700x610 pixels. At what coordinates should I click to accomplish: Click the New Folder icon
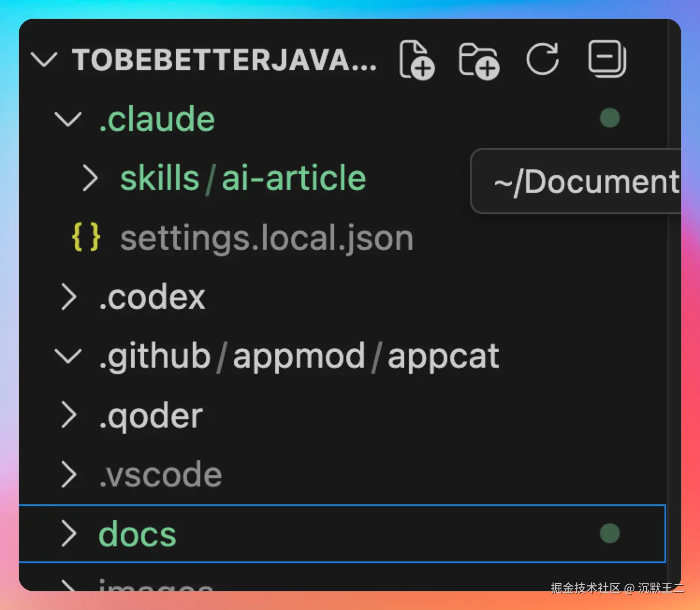click(479, 61)
